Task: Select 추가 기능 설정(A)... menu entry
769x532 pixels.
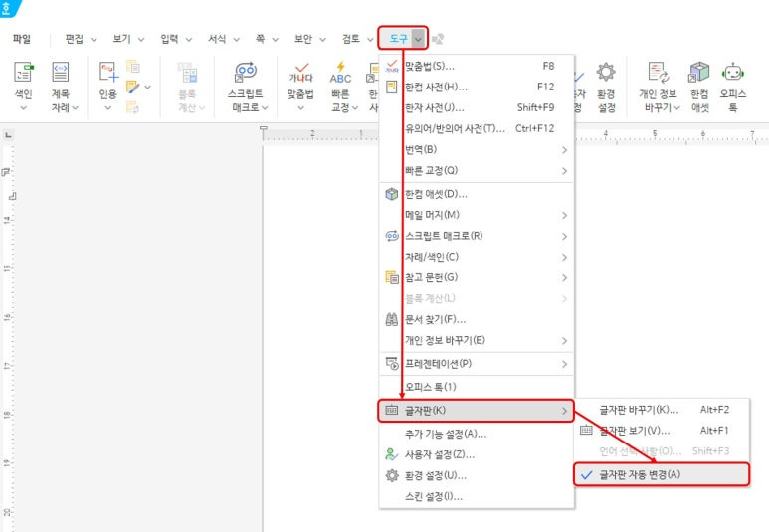Action: 477,434
